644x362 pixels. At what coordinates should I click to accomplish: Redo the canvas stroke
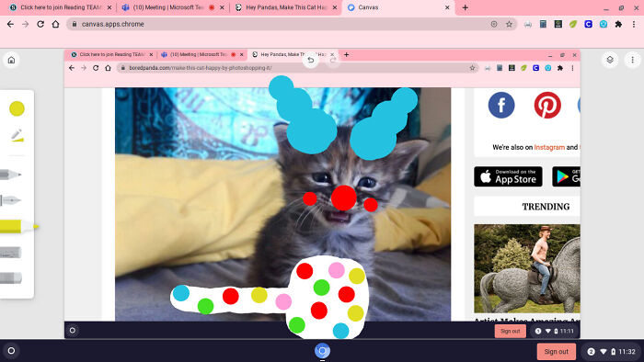point(333,60)
